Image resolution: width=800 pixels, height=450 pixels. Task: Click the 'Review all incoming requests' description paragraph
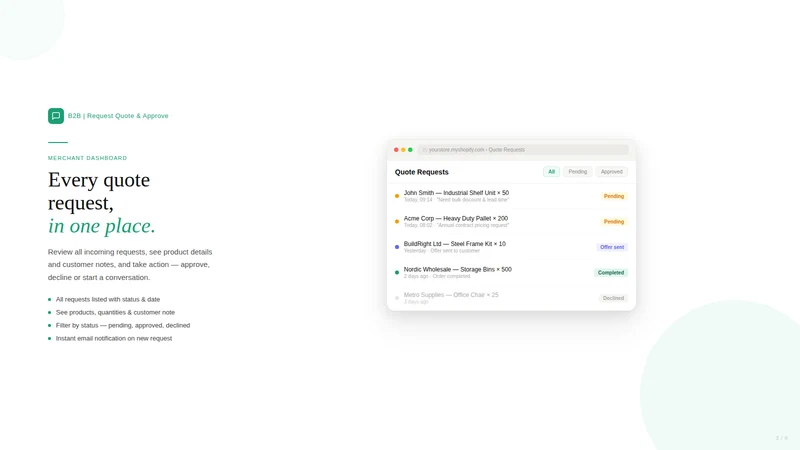(130, 265)
